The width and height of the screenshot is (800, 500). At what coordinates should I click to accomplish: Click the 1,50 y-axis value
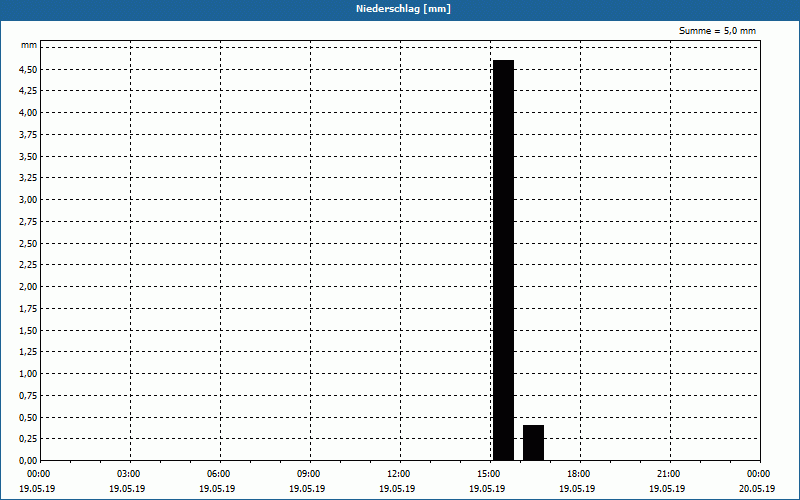[28, 331]
